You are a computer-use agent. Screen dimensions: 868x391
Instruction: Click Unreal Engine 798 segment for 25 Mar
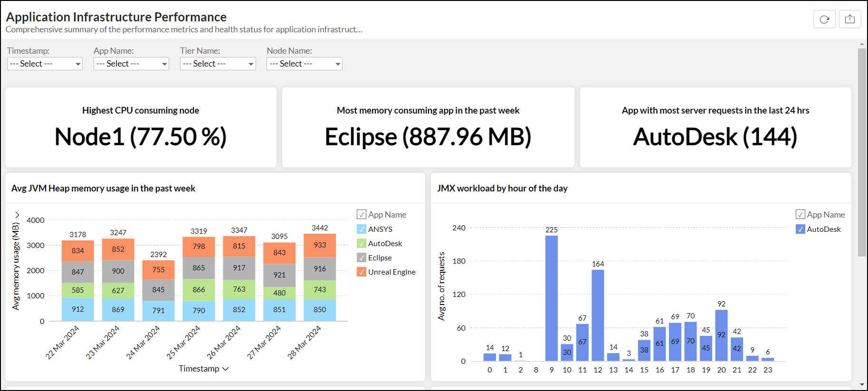(199, 247)
